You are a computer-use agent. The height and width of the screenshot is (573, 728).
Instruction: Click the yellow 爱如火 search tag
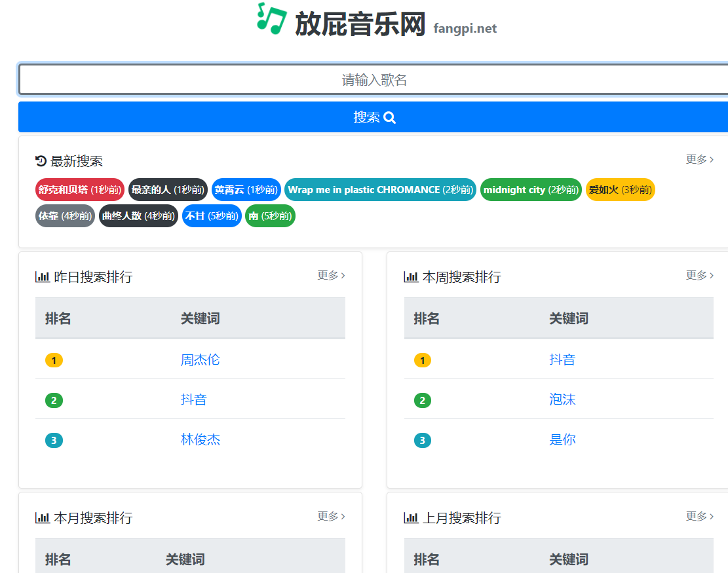pyautogui.click(x=620, y=190)
